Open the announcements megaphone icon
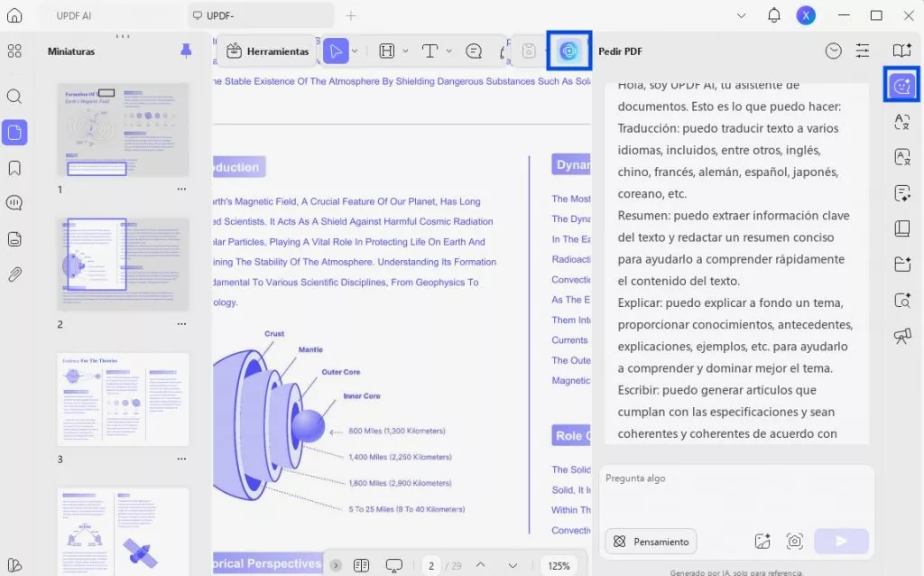Image resolution: width=924 pixels, height=576 pixels. pos(901,336)
